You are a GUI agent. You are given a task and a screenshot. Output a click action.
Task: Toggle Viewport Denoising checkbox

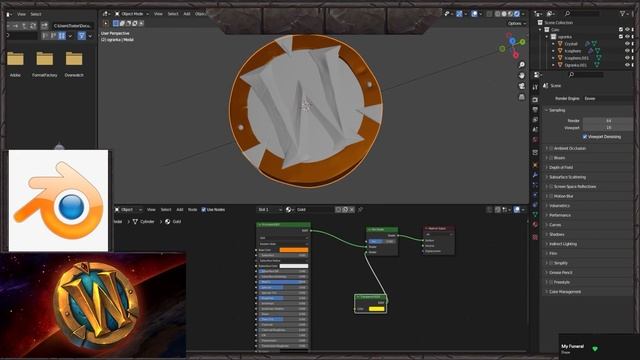coord(585,136)
